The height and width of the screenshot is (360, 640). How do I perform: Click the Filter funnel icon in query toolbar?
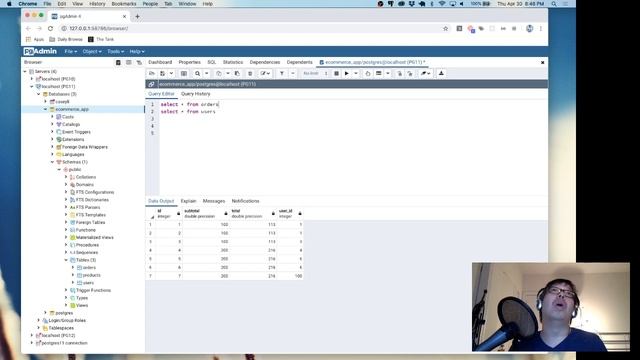click(x=282, y=73)
